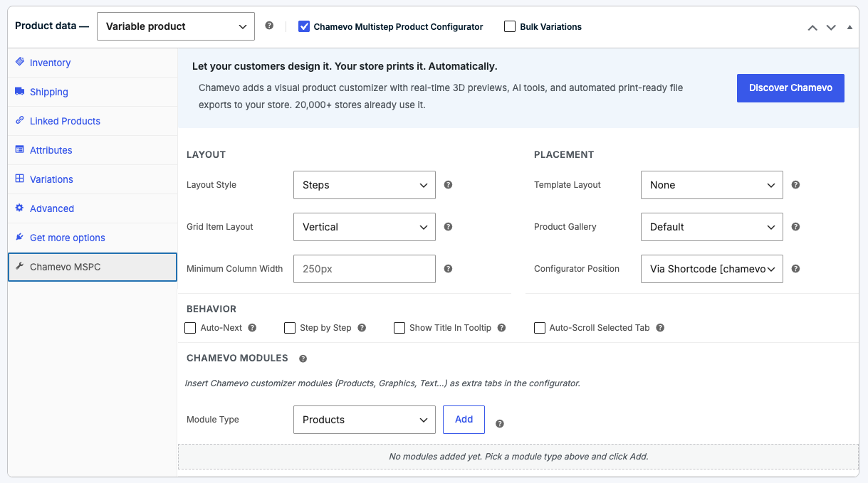868x483 pixels.
Task: Click the Inventory tag icon
Action: [20, 62]
